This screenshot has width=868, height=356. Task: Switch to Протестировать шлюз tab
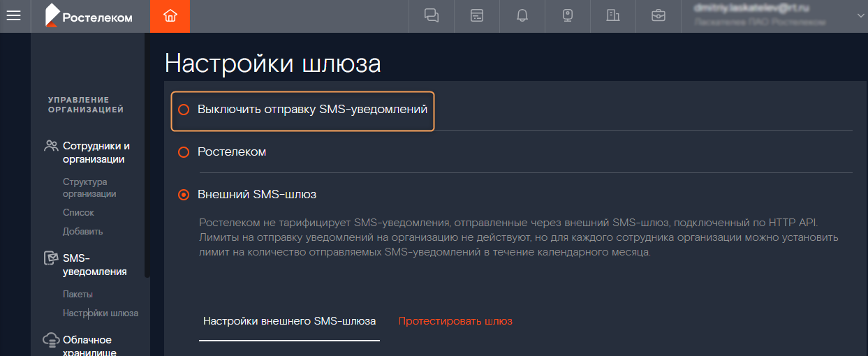tap(455, 321)
